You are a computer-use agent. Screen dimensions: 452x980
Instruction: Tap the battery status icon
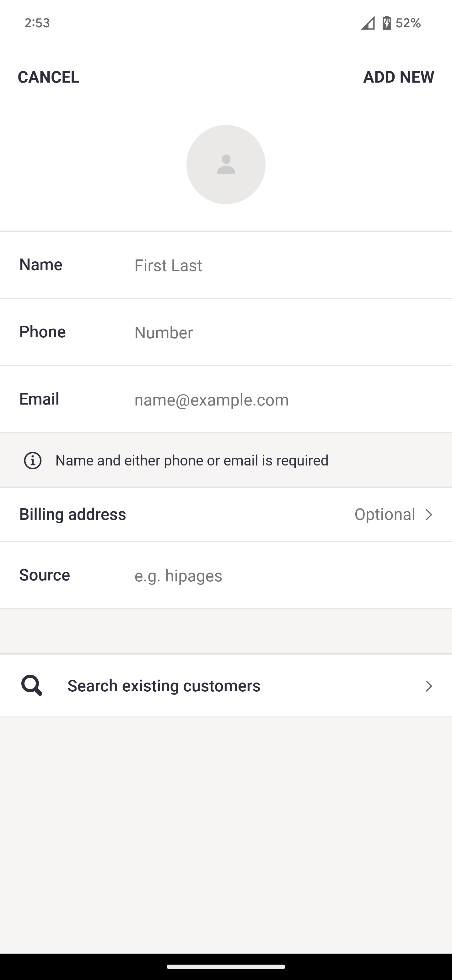[387, 23]
